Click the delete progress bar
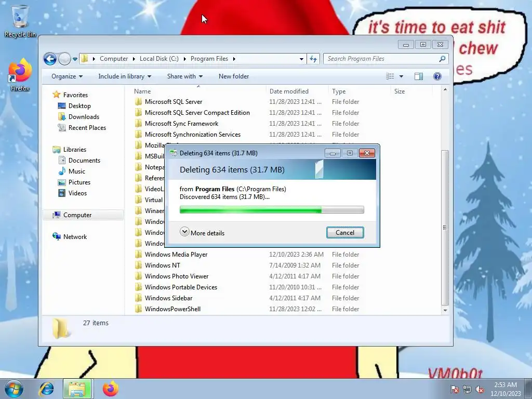This screenshot has height=399, width=532. pyautogui.click(x=272, y=210)
